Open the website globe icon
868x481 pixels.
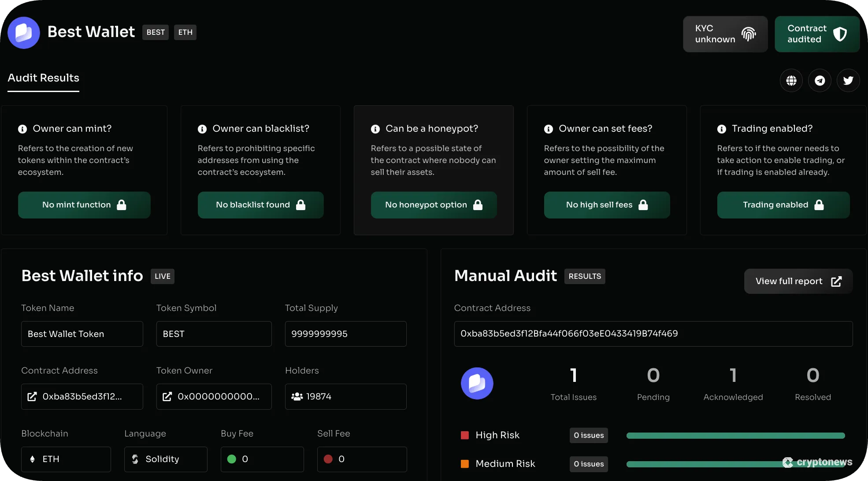[791, 81]
